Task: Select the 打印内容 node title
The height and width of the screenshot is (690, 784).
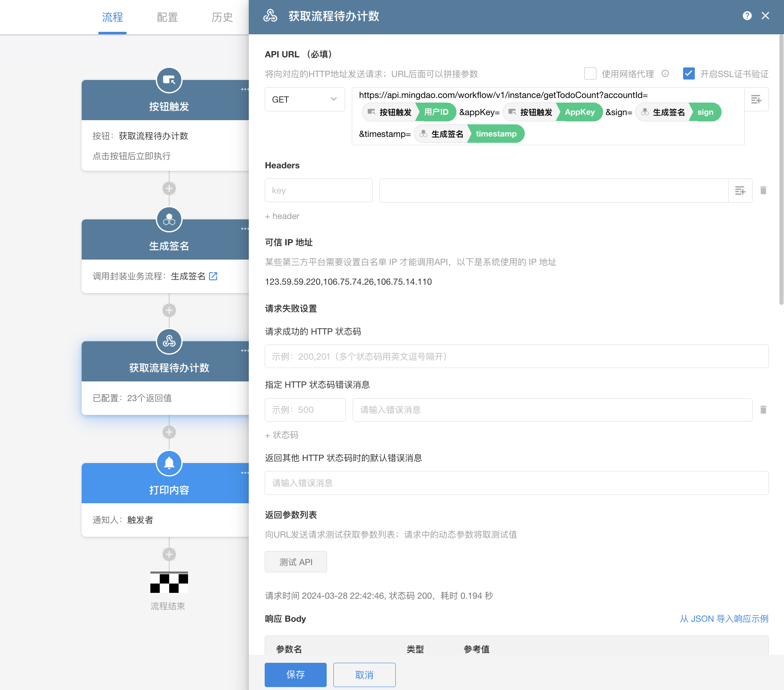Action: [x=169, y=490]
